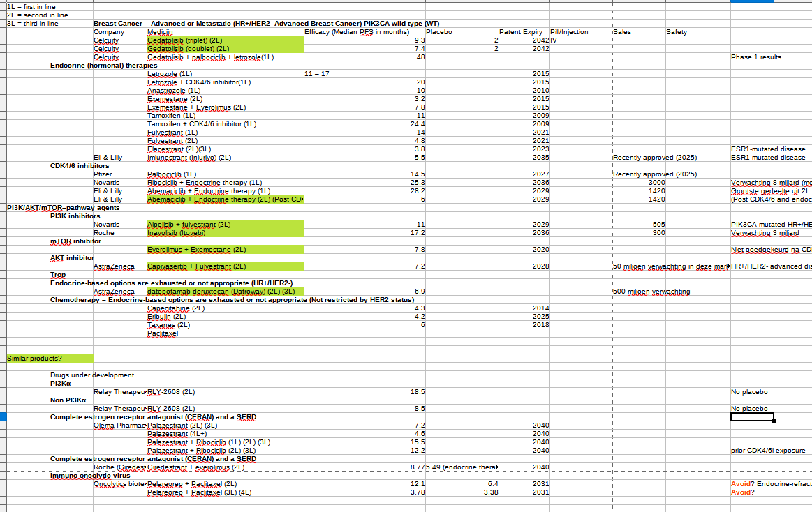Click the 'Alpelisib + fulvestrant (2L)' cell
The height and width of the screenshot is (512, 812).
(x=226, y=225)
